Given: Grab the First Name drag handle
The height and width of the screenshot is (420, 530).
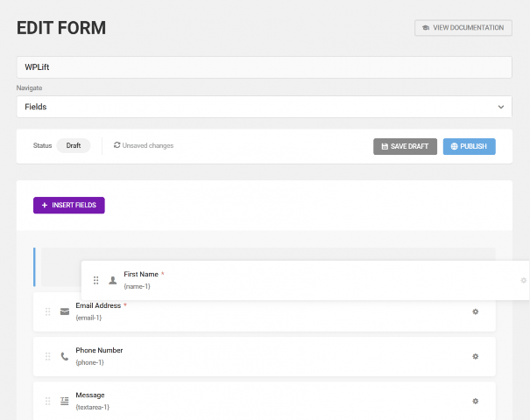Looking at the screenshot, I should tap(96, 280).
